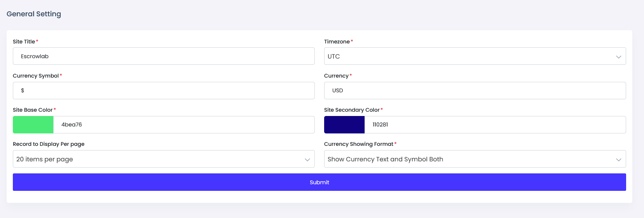Click the Currency label above USD
The width and height of the screenshot is (644, 218).
(x=336, y=76)
